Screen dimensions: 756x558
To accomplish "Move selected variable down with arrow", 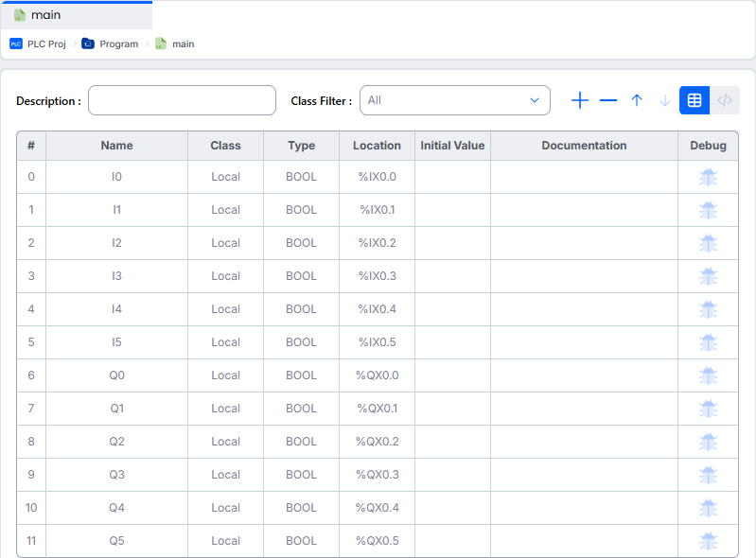I will (x=665, y=100).
